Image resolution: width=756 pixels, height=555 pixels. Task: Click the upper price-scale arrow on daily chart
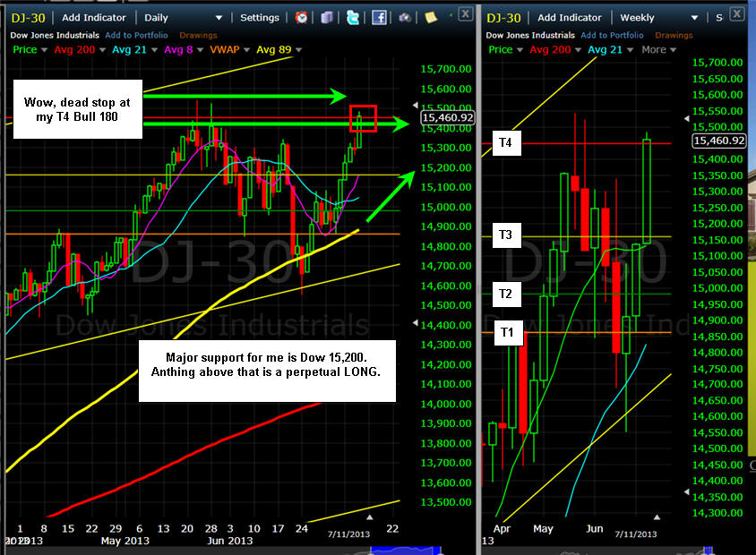[416, 105]
